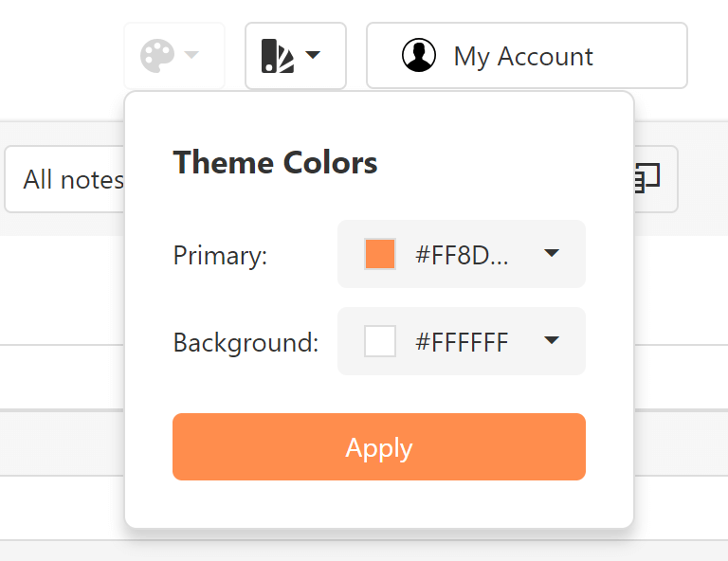The image size is (728, 561).
Task: Click the orange Primary color swatch
Action: click(380, 254)
